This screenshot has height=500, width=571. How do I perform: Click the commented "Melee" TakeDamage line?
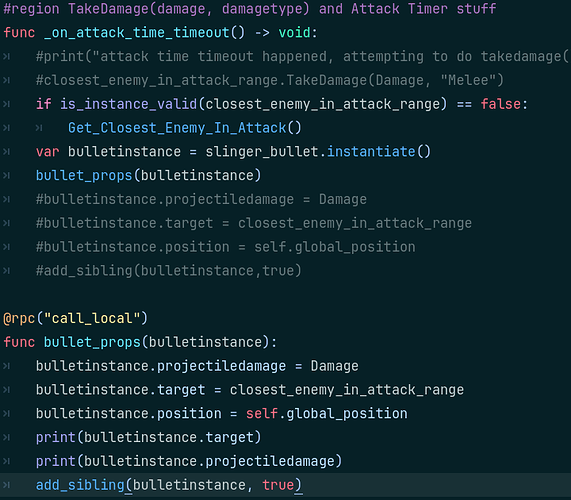(x=270, y=80)
